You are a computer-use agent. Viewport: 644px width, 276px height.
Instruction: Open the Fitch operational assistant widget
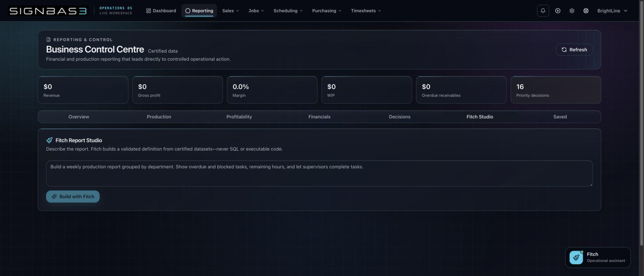coord(598,257)
